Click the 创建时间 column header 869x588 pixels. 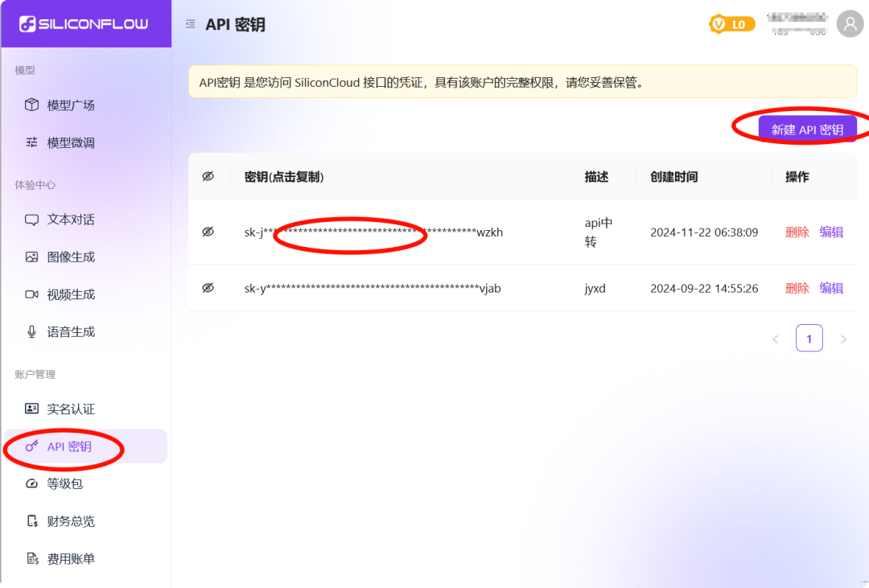[674, 176]
